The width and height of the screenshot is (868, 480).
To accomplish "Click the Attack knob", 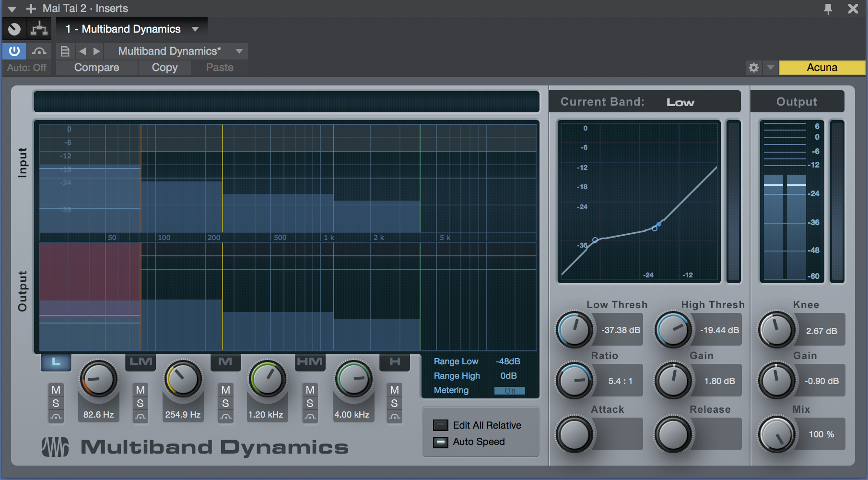I will tap(574, 434).
